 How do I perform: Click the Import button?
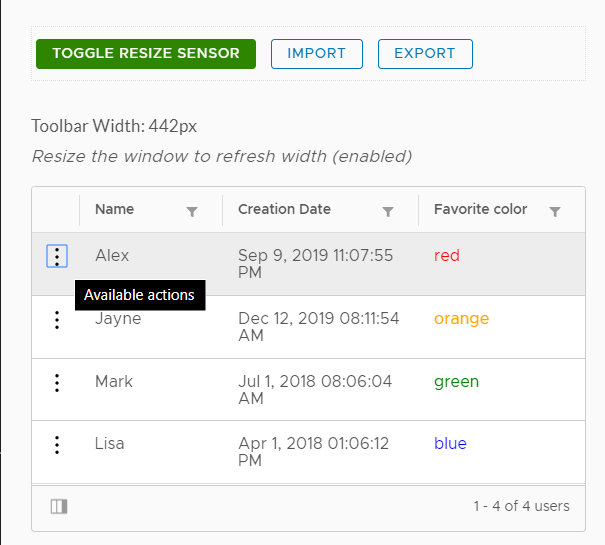pyautogui.click(x=316, y=54)
